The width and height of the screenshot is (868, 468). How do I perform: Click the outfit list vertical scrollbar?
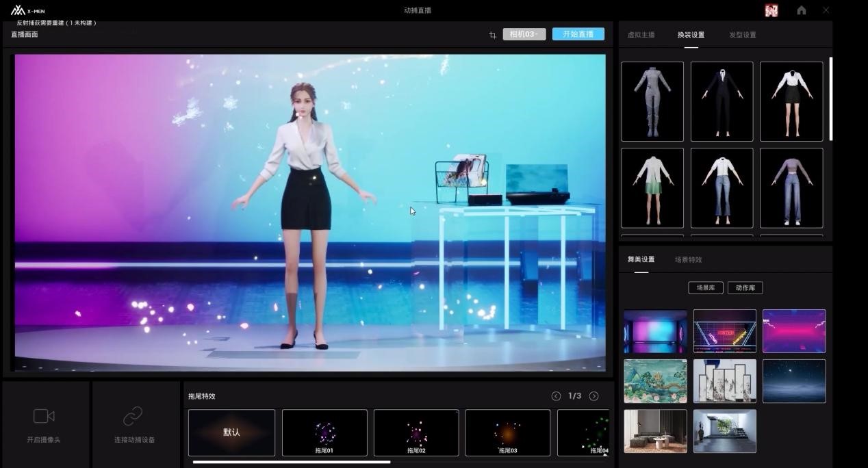(831, 99)
